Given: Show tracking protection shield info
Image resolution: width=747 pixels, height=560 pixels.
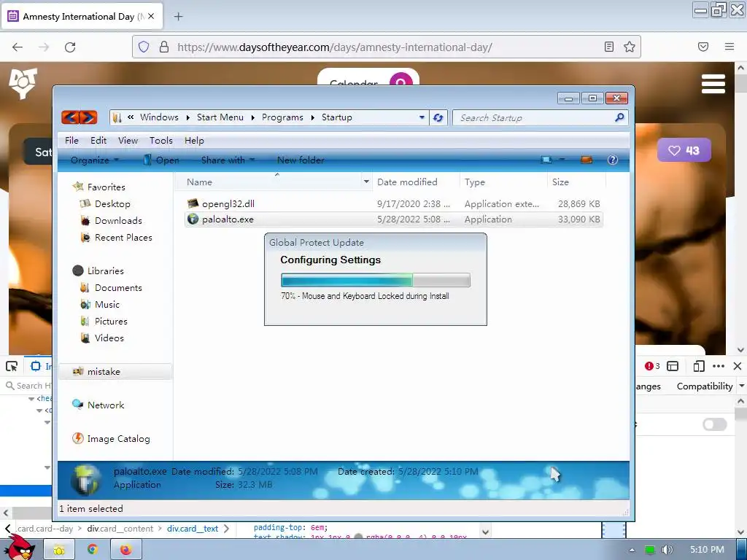Looking at the screenshot, I should pos(144,47).
